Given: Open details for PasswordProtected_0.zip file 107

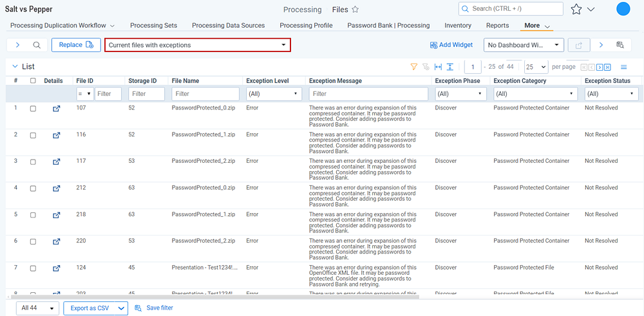Looking at the screenshot, I should click(57, 109).
